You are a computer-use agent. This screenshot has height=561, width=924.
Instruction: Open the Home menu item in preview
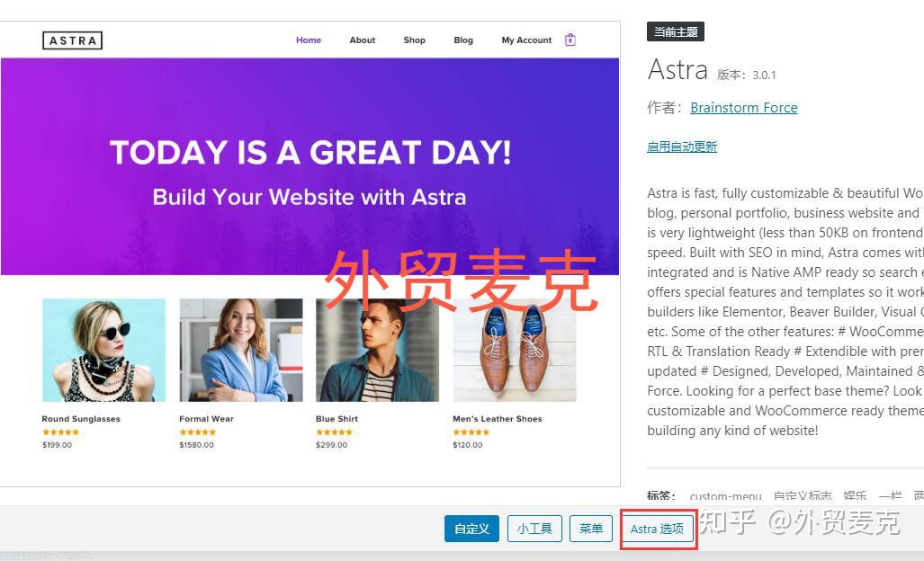coord(309,40)
